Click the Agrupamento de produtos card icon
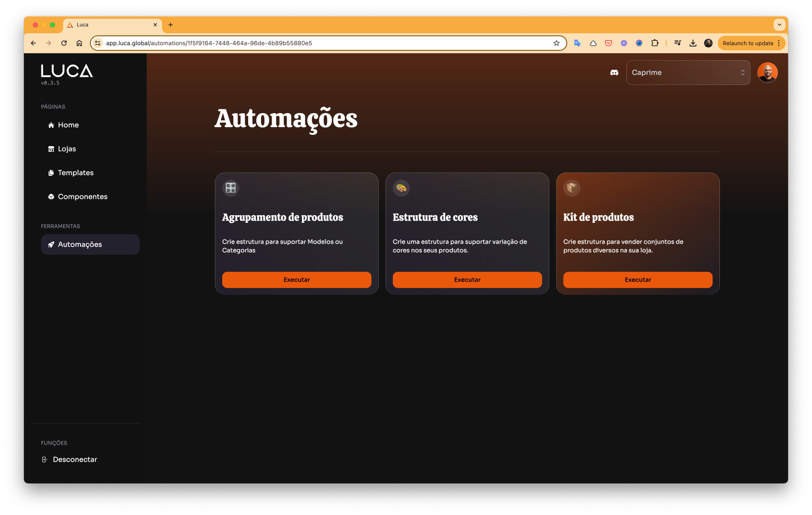Screen dimensions: 812x515 click(x=231, y=188)
